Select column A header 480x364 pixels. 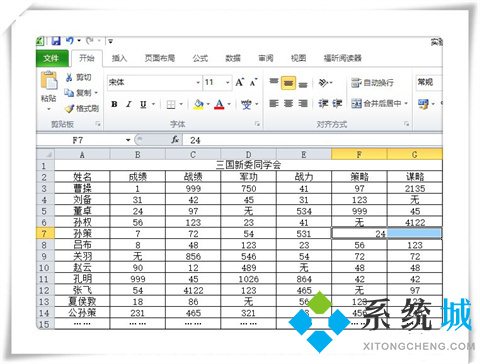pos(82,154)
